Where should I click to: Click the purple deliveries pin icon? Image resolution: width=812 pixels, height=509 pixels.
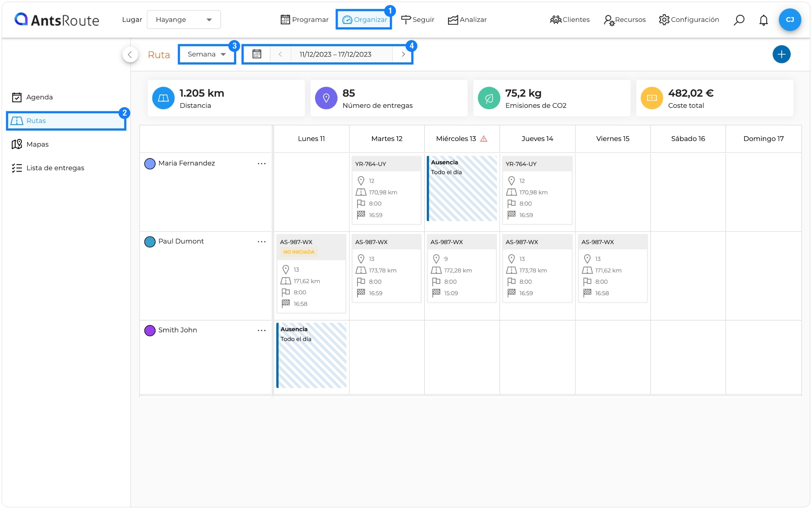326,98
